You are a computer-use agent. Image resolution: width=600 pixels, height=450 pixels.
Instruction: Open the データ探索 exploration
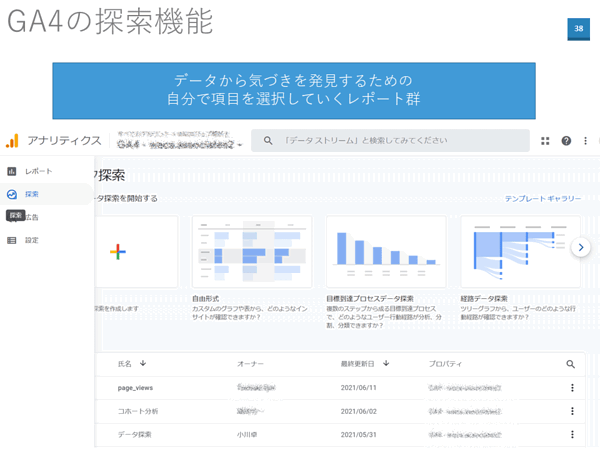[134, 435]
